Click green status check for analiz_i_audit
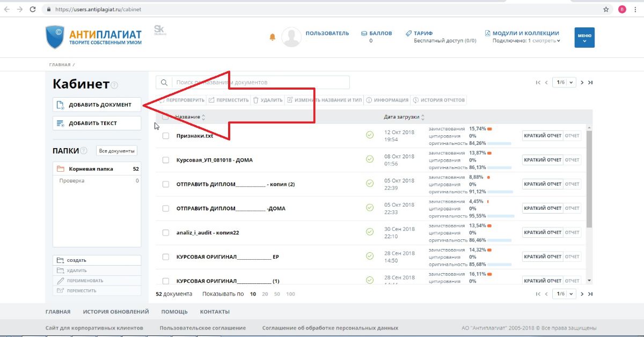 pyautogui.click(x=369, y=232)
